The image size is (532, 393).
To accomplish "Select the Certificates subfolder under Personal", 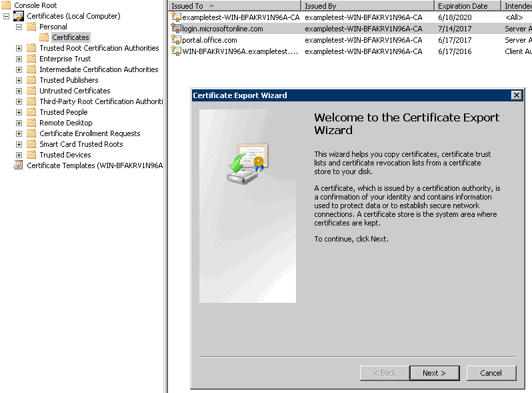I will pos(71,37).
